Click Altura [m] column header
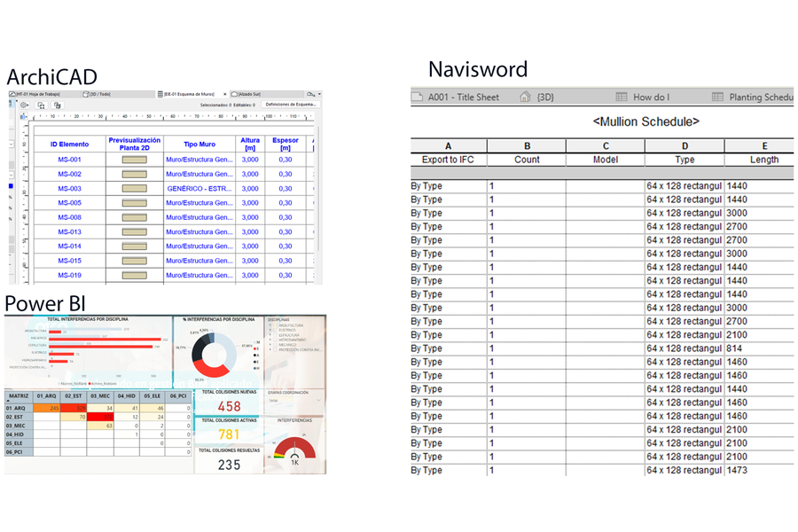The width and height of the screenshot is (798, 532). point(250,144)
